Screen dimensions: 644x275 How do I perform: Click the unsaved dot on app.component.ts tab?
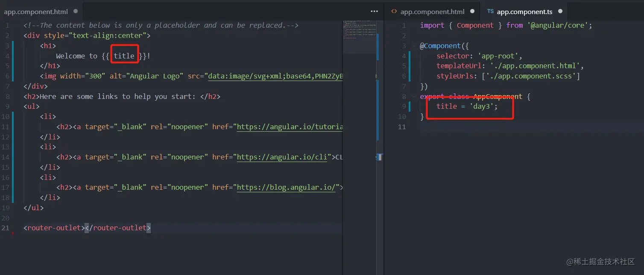tap(560, 12)
